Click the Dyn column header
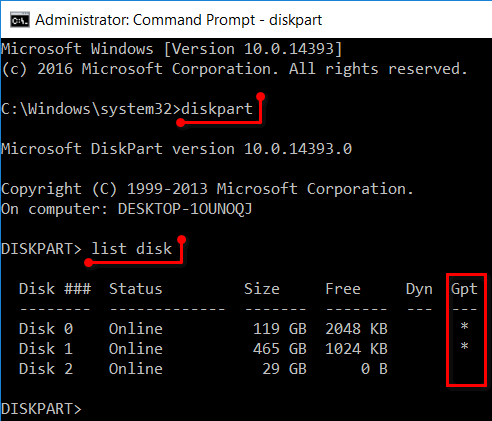The width and height of the screenshot is (492, 421). [x=419, y=289]
